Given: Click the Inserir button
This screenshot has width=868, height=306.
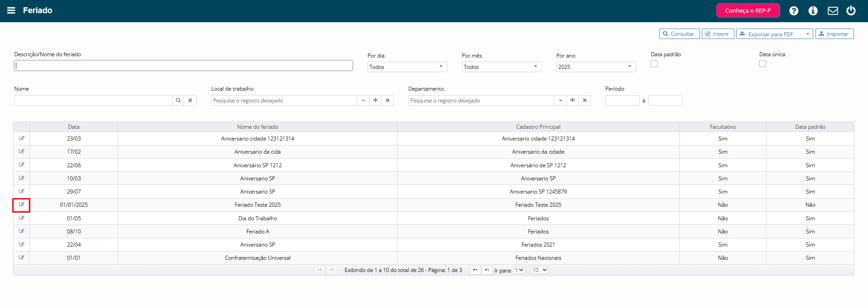Looking at the screenshot, I should [x=718, y=34].
